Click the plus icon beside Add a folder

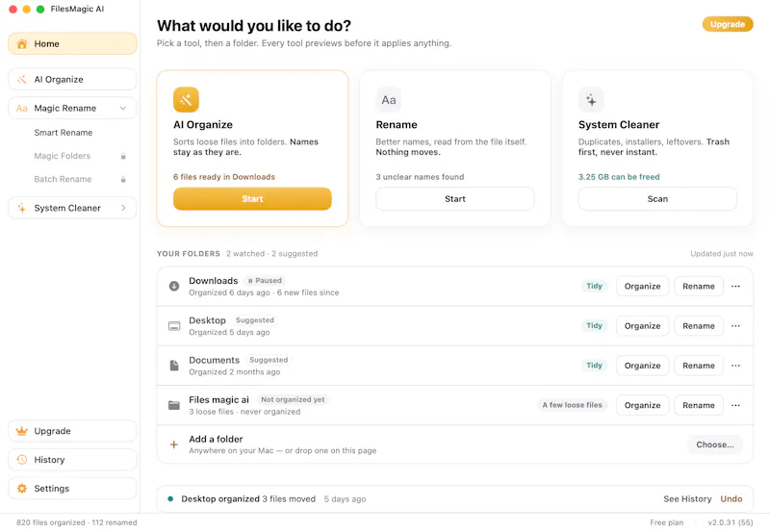point(174,444)
